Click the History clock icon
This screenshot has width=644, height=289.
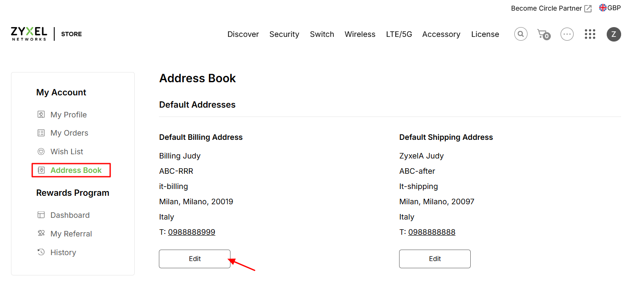point(41,252)
